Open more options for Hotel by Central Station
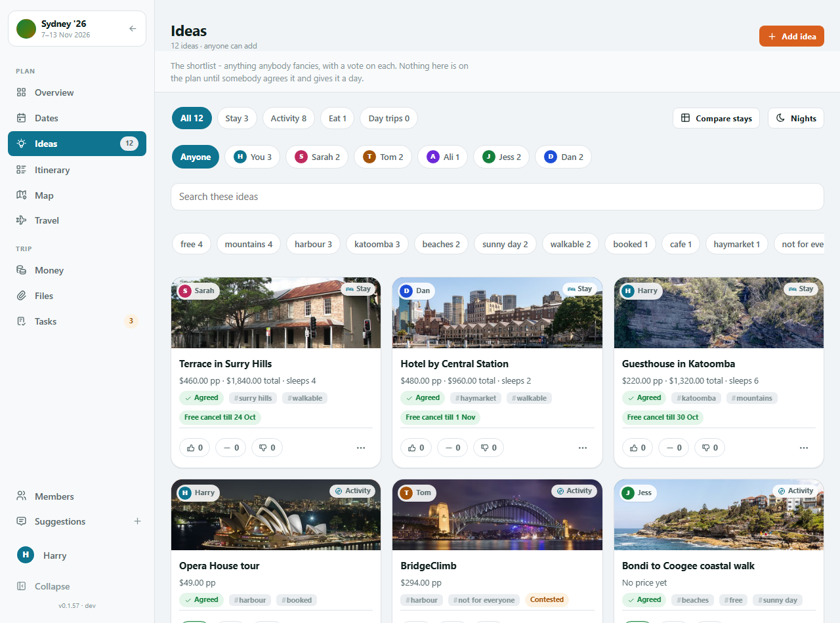 583,448
